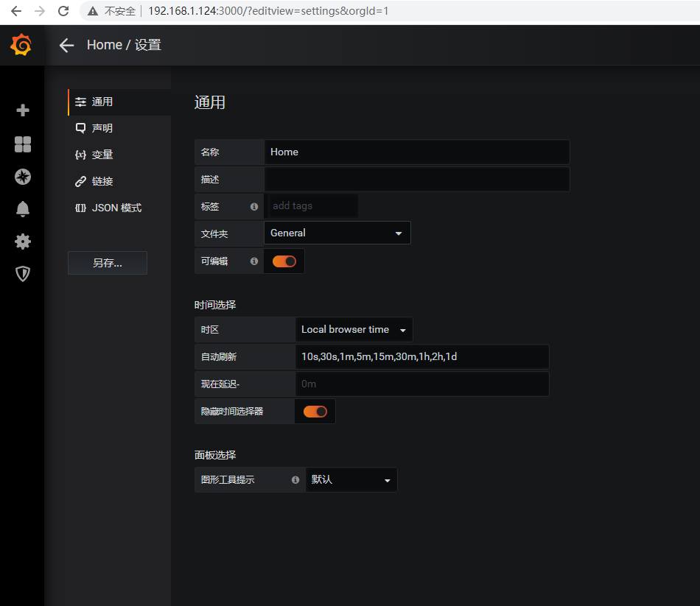Click the 通用 page heading

pos(210,102)
